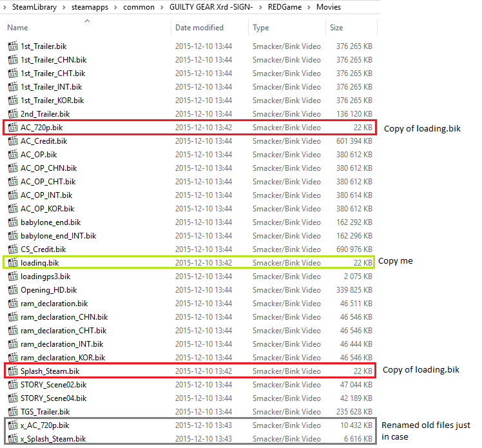Screen dimensions: 482x448
Task: Click the babylone_end_INT.bik file icon
Action: coord(13,235)
